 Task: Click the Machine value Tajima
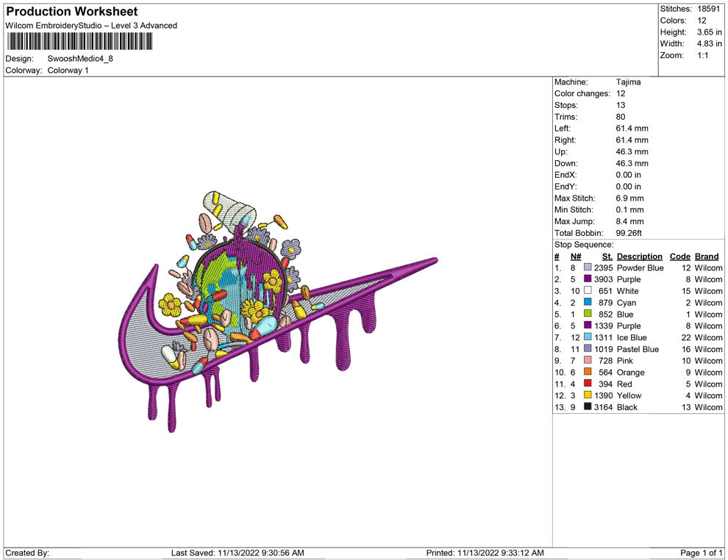click(x=628, y=82)
